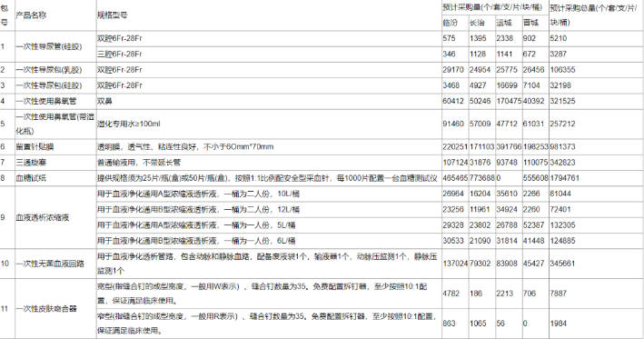The image size is (644, 339).
Task: Click the 一次性使用鼻氧管 双鼻 row name
Action: coord(46,101)
